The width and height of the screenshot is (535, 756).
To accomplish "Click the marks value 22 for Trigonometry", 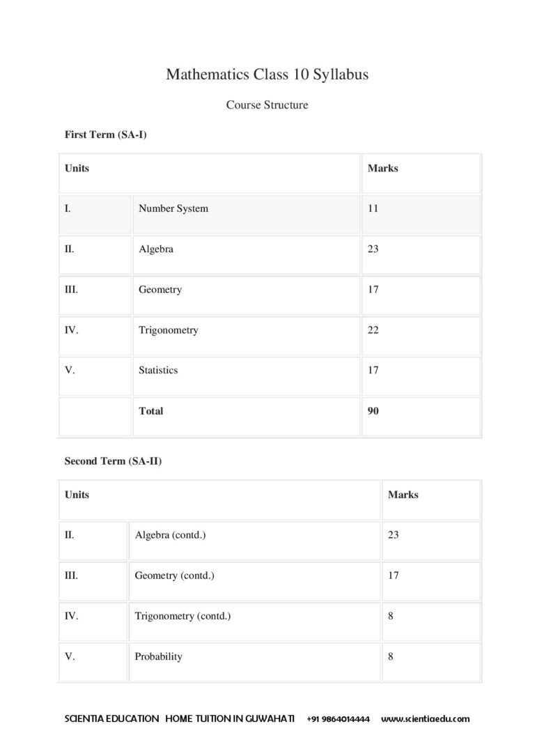I will (373, 330).
